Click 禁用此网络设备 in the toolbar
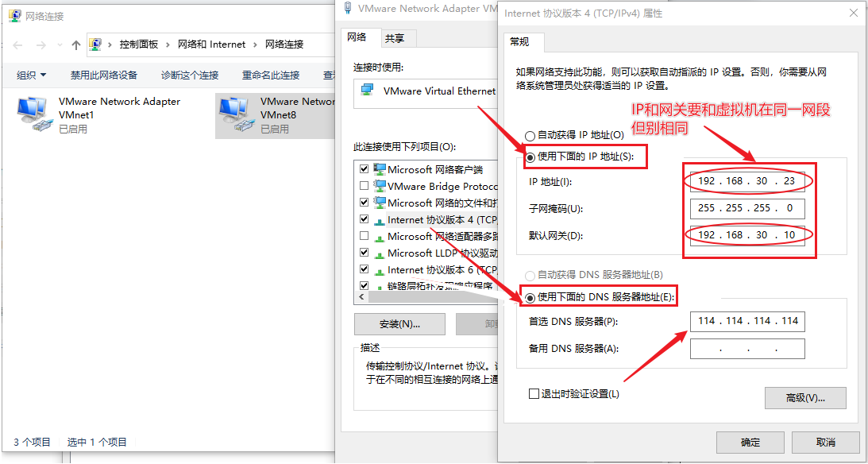 [104, 75]
